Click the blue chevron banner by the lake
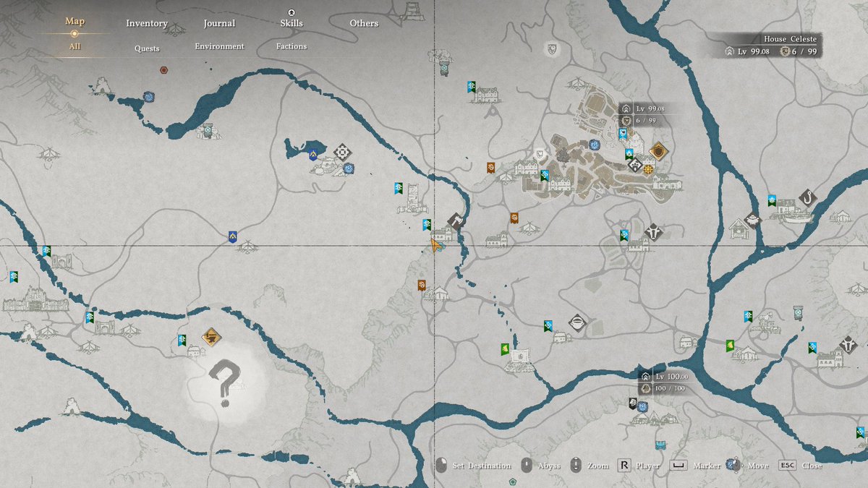Viewport: 868px width, 488px height. (313, 153)
